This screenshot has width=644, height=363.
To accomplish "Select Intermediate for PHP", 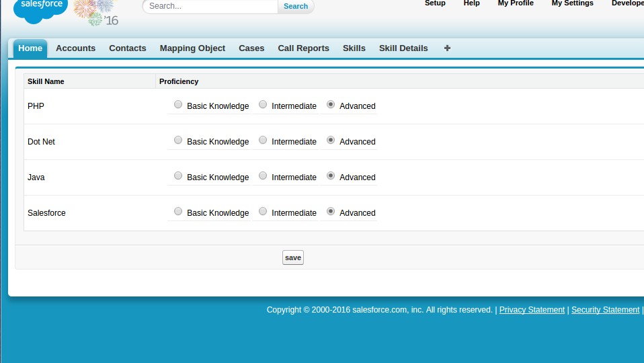I will coord(262,104).
